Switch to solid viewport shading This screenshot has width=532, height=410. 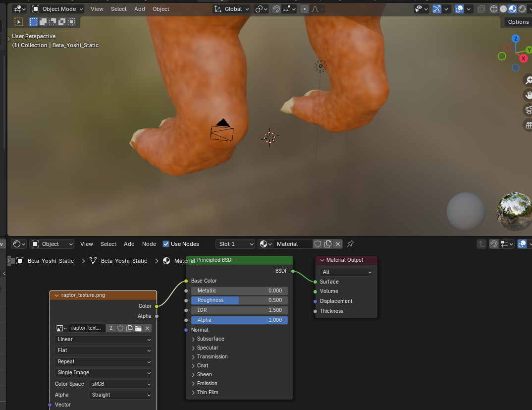click(x=503, y=9)
